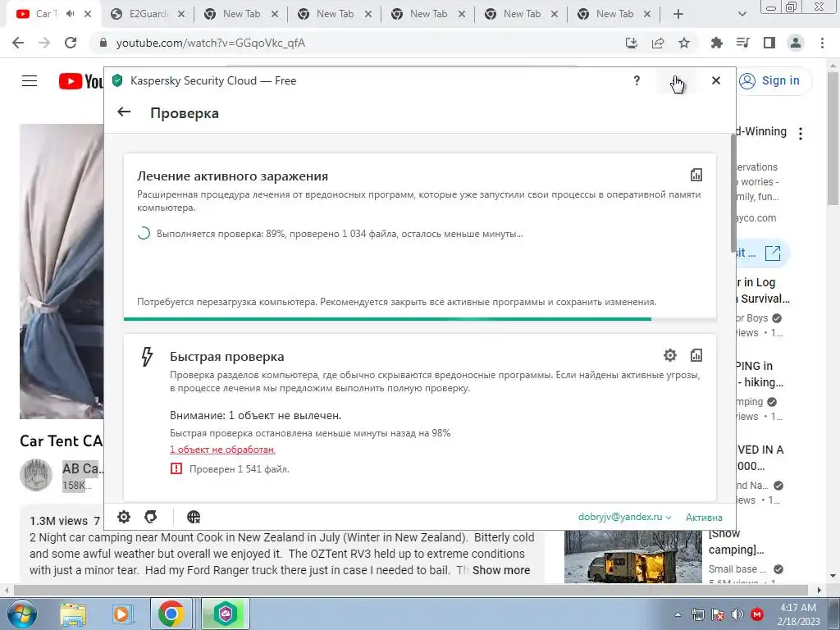Viewport: 840px width, 630px height.
Task: Click the lightning bolt Быстрая проверка icon
Action: click(x=147, y=356)
